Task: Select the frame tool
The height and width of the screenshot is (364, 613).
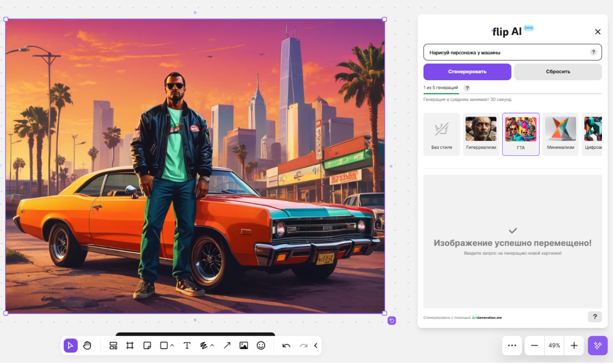Action: point(130,345)
